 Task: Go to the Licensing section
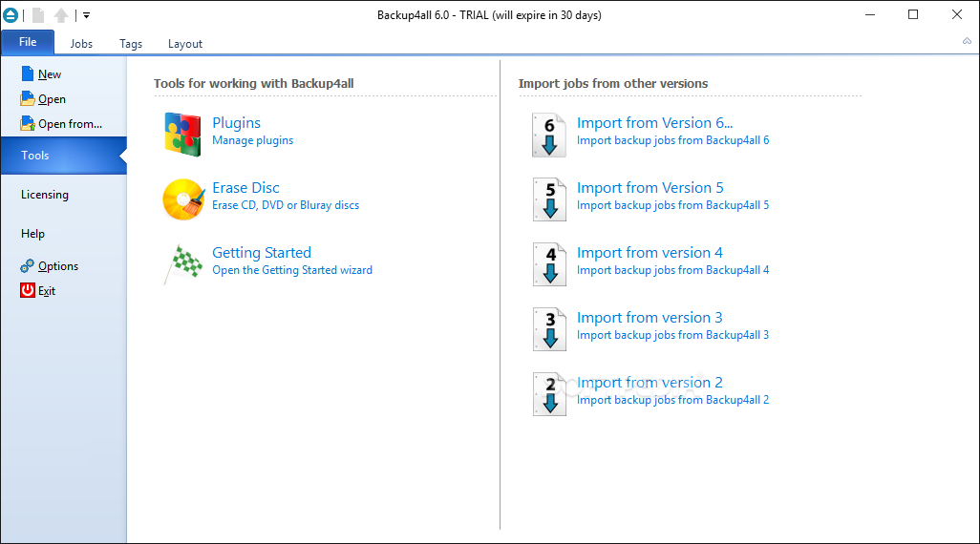[45, 195]
